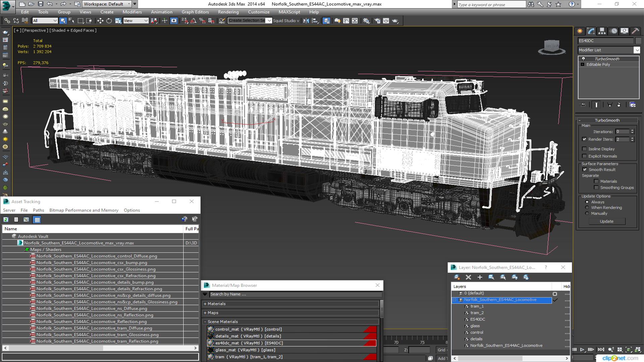
Task: Collapse the Norfolk_Southern layer in Layer dialog
Action: point(455,300)
